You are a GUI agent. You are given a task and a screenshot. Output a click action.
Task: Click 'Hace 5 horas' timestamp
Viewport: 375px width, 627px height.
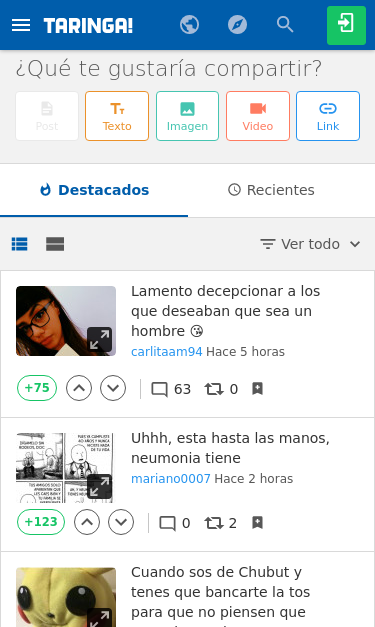coord(245,352)
